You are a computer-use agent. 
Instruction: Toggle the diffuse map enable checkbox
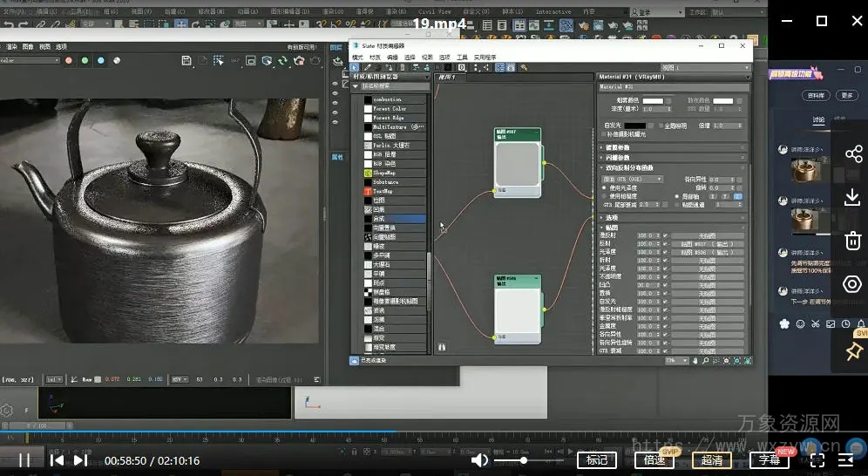[665, 235]
